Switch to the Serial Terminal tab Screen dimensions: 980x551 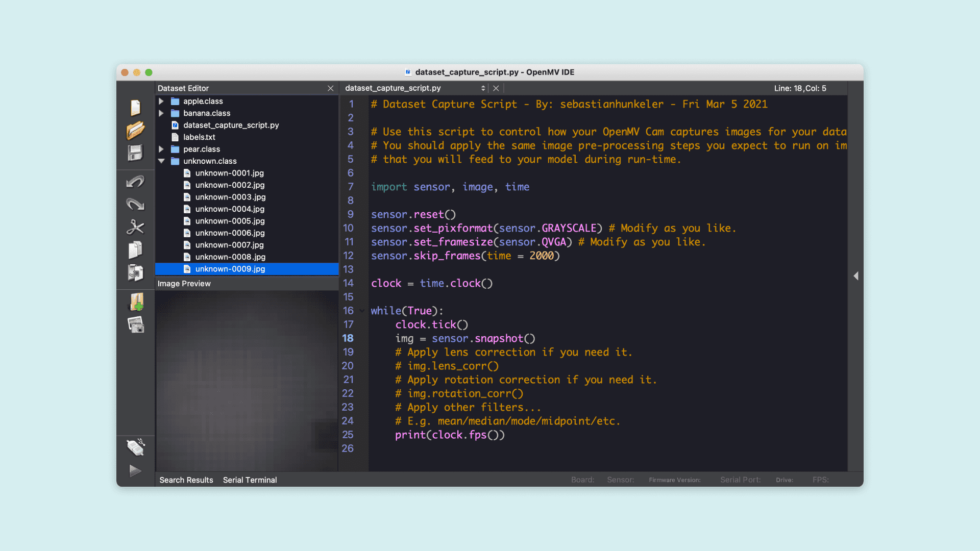click(x=250, y=480)
